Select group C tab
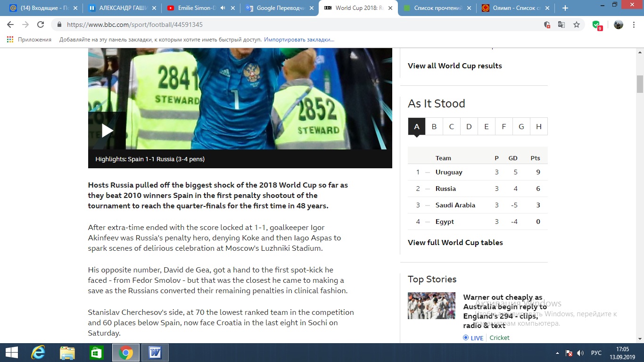This screenshot has height=362, width=644. [x=452, y=126]
